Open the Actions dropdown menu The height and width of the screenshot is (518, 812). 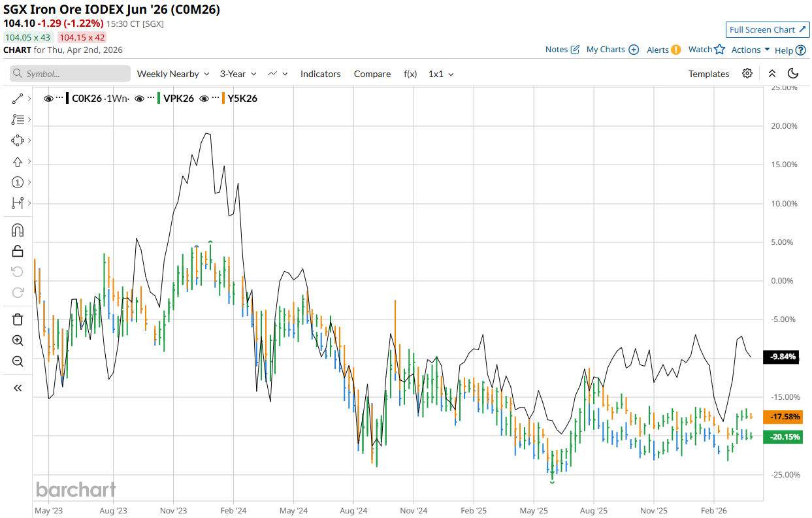[750, 50]
